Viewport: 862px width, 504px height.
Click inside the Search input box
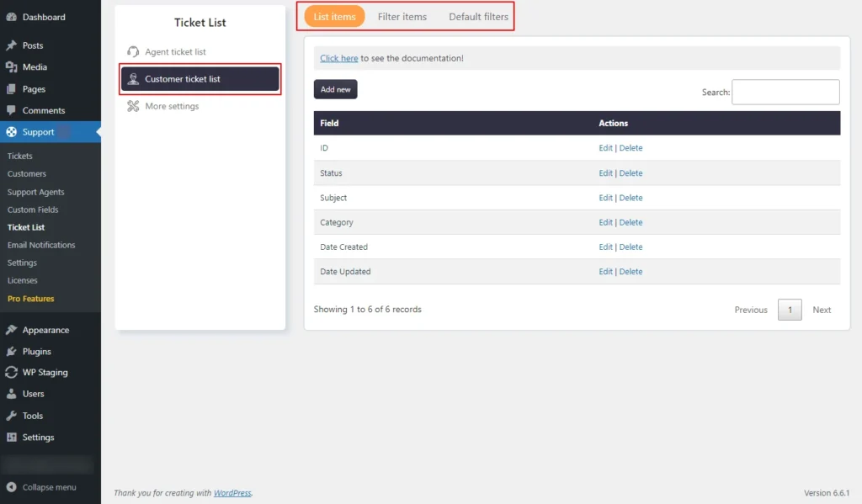pyautogui.click(x=785, y=92)
